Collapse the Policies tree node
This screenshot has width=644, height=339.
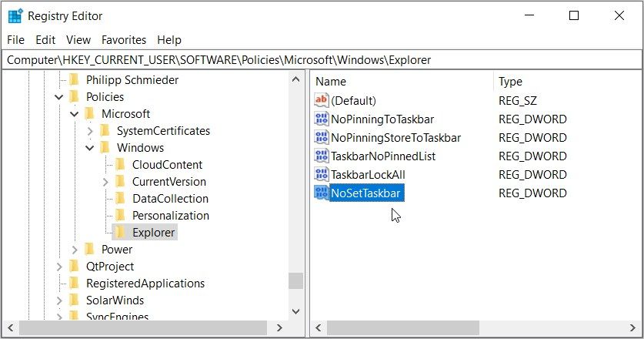coord(59,97)
